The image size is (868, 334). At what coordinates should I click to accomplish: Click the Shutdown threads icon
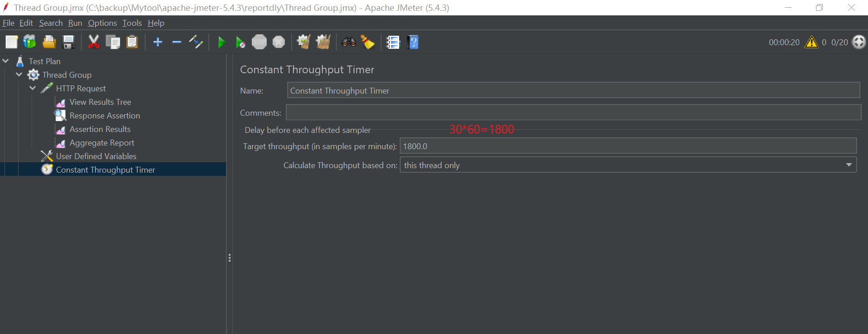point(279,42)
